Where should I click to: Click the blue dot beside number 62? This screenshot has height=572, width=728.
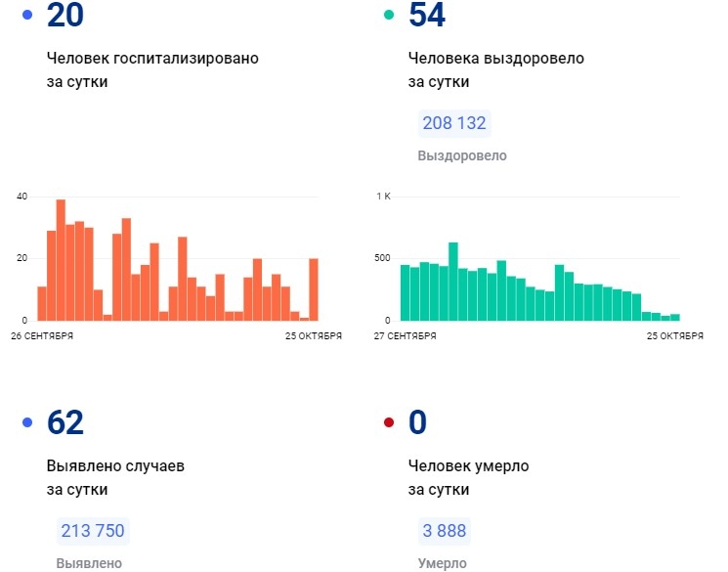[x=26, y=423]
